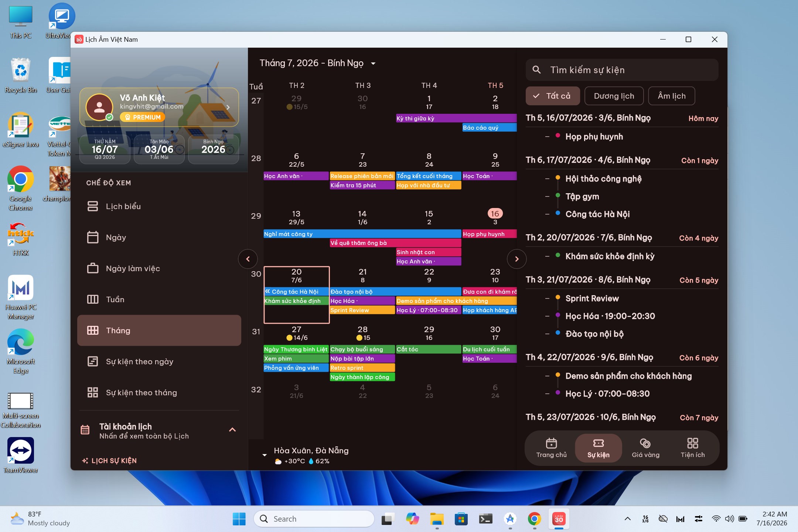This screenshot has height=532, width=798.
Task: Toggle the Âm lịch filter chip
Action: pos(672,96)
